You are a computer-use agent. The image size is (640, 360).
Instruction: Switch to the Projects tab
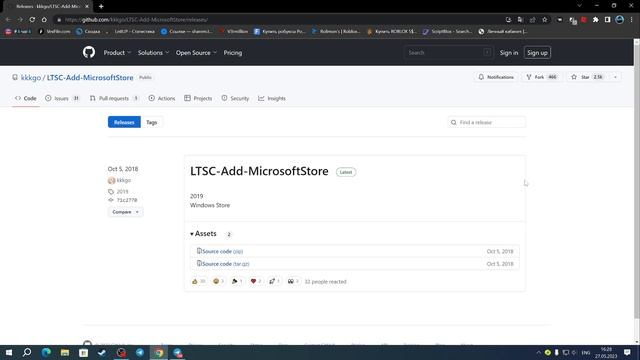[x=198, y=98]
